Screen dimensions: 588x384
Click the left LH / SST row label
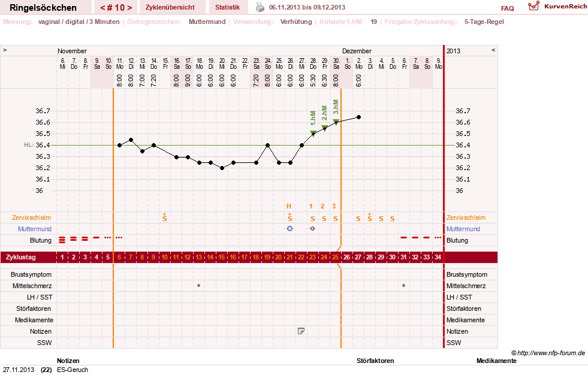click(41, 297)
